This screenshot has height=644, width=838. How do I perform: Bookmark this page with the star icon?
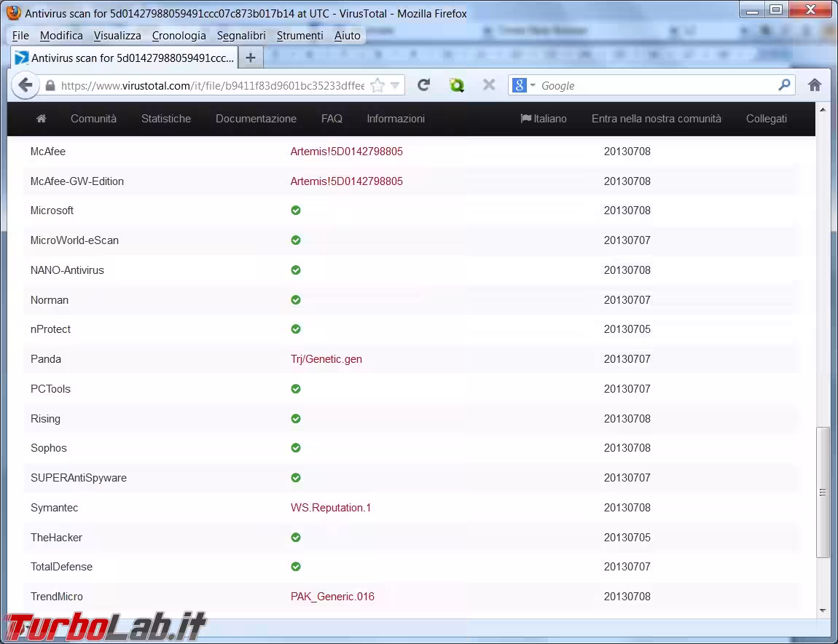tap(377, 86)
